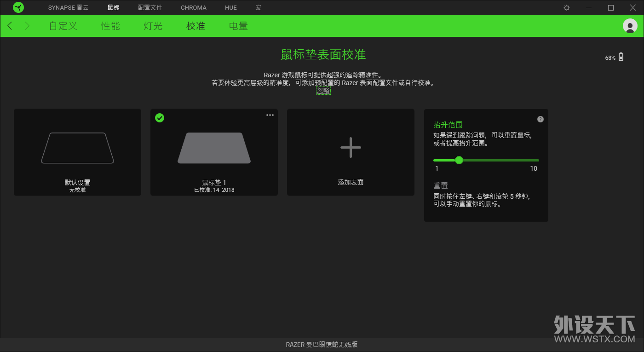644x352 pixels.
Task: Click the 68% battery text
Action: tap(610, 58)
